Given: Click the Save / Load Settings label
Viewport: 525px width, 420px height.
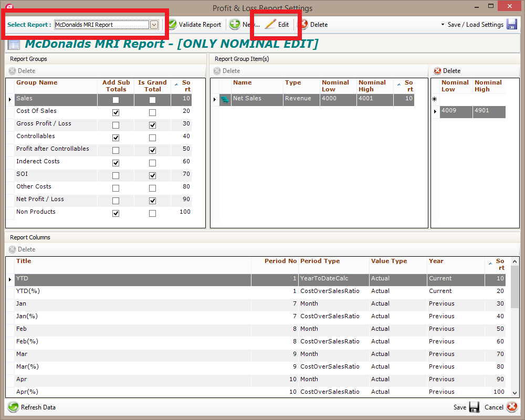Looking at the screenshot, I should [x=476, y=25].
